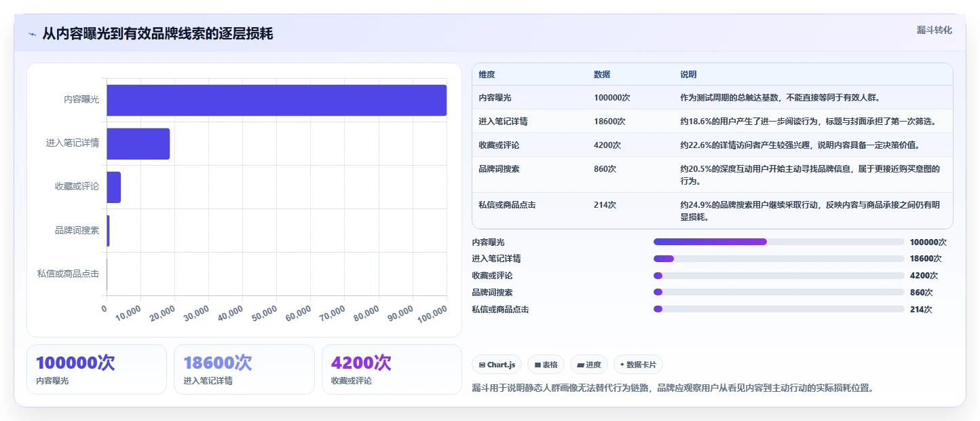Click the 私信或商品点击 progress bar

778,309
